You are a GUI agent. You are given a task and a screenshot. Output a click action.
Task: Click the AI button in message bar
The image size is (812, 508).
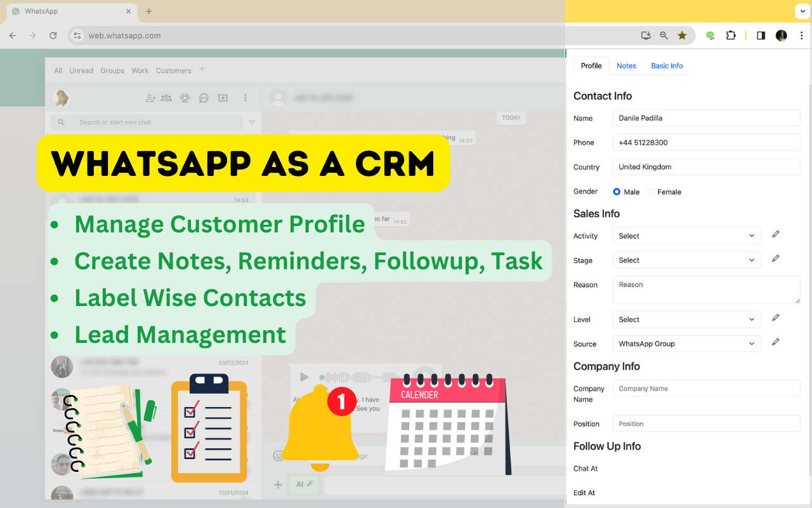pyautogui.click(x=304, y=485)
